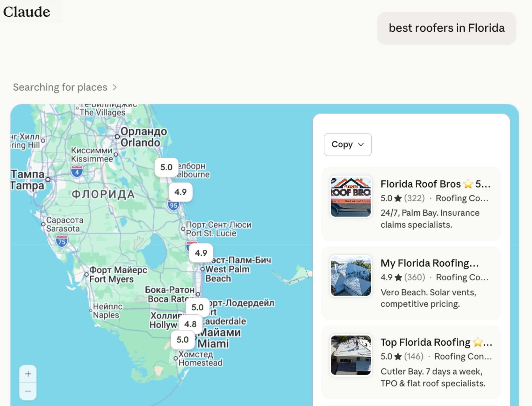Click the 4.9 (360) rating text

coord(403,277)
